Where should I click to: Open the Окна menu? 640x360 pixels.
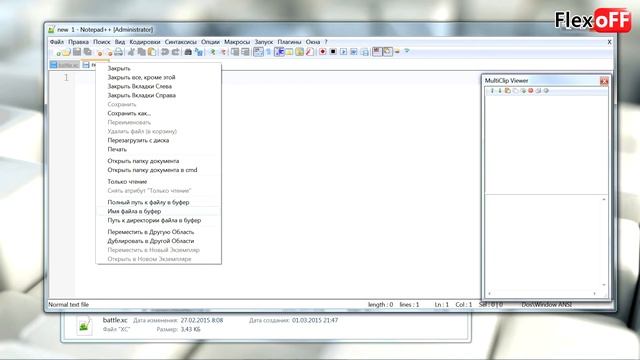pyautogui.click(x=313, y=42)
